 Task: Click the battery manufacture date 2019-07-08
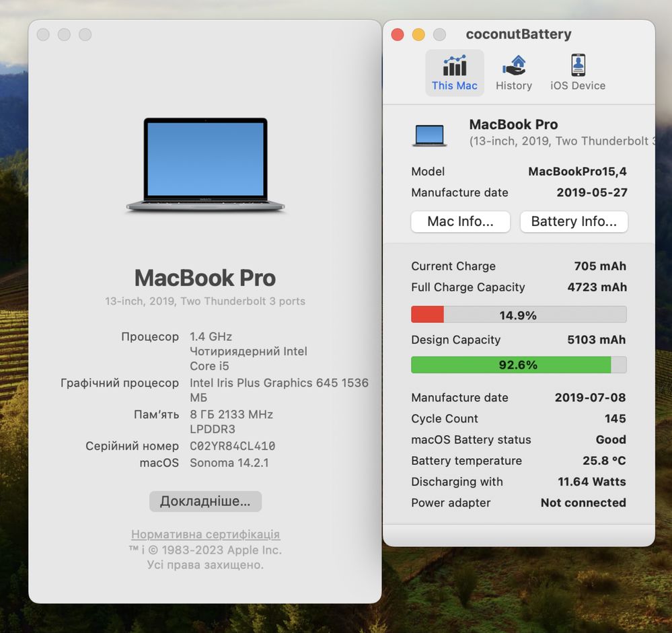pyautogui.click(x=590, y=398)
